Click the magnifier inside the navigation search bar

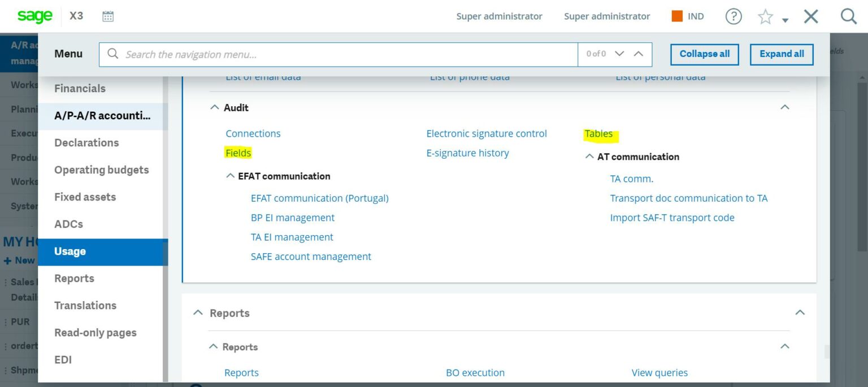[112, 54]
